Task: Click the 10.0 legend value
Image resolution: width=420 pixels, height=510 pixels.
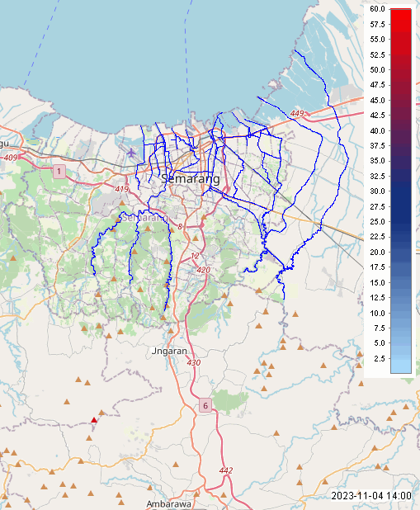Action: [x=377, y=314]
